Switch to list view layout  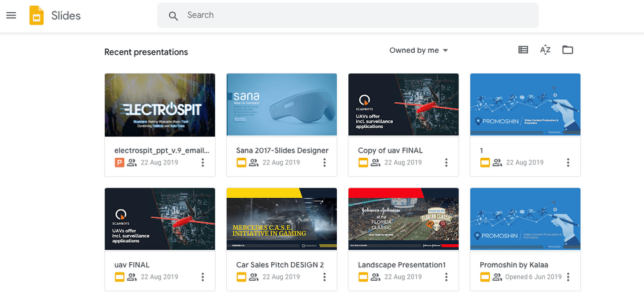tap(523, 50)
